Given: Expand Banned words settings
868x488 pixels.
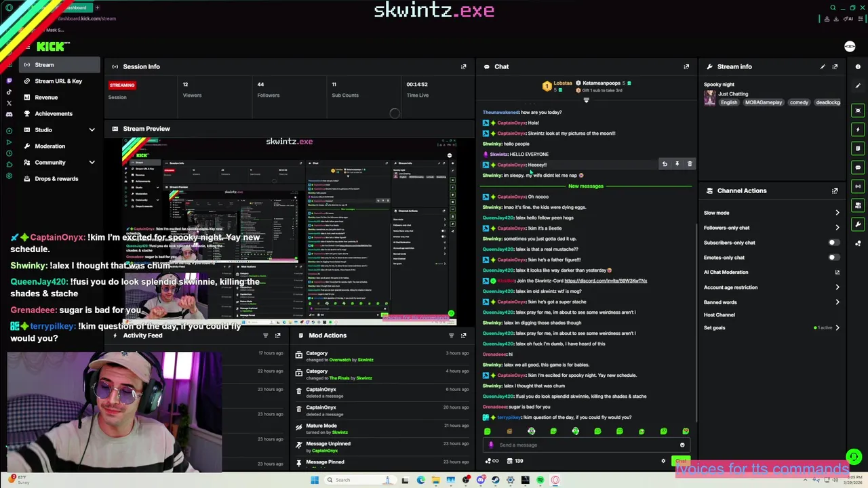Looking at the screenshot, I should tap(837, 302).
